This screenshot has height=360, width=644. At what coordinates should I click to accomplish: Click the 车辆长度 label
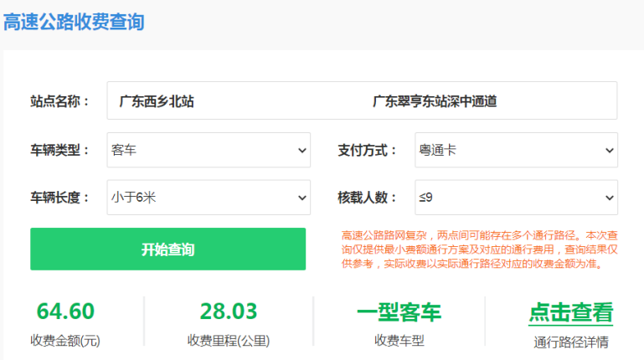(x=60, y=198)
